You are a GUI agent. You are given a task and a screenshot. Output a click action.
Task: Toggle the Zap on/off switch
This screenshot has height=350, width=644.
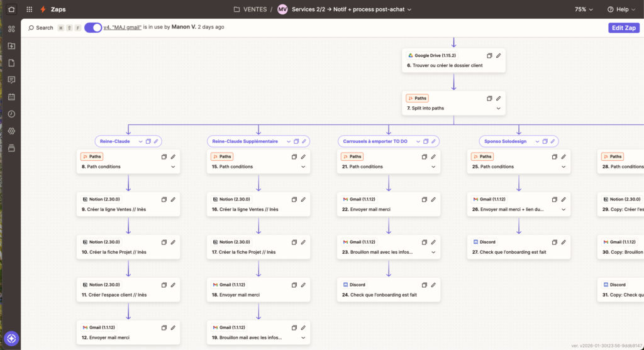[93, 28]
